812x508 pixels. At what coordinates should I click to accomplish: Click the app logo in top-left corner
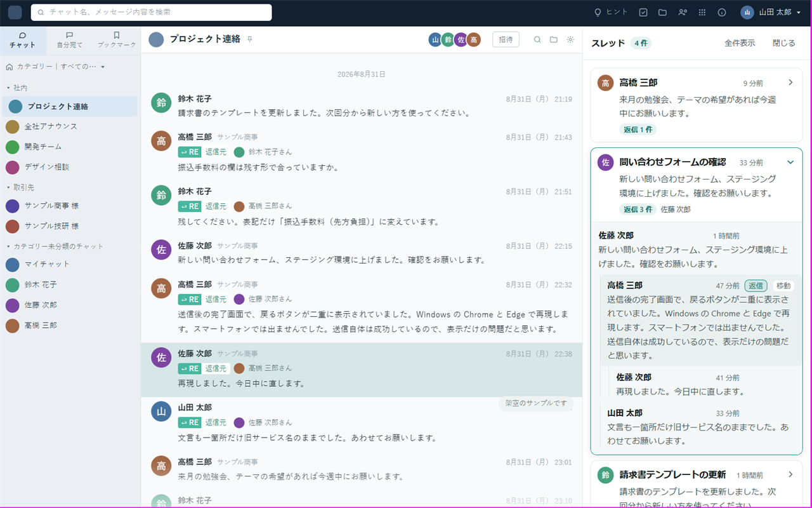(15, 12)
